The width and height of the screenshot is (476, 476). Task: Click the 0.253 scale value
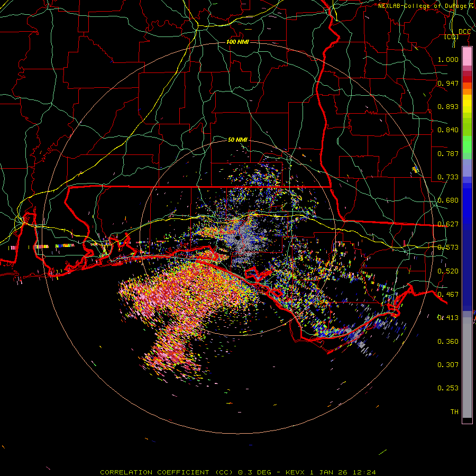pos(448,388)
